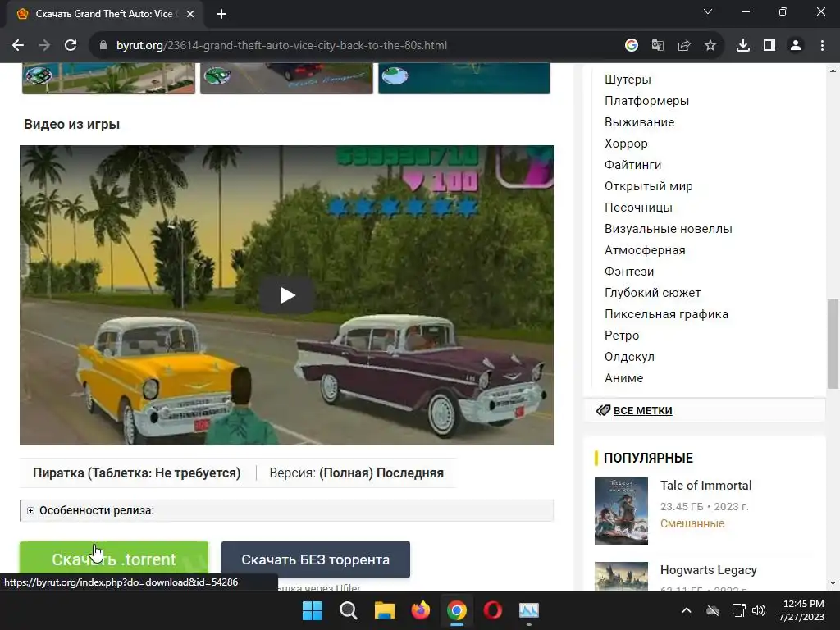Open Chrome profile menu
This screenshot has height=630, width=840.
796,46
